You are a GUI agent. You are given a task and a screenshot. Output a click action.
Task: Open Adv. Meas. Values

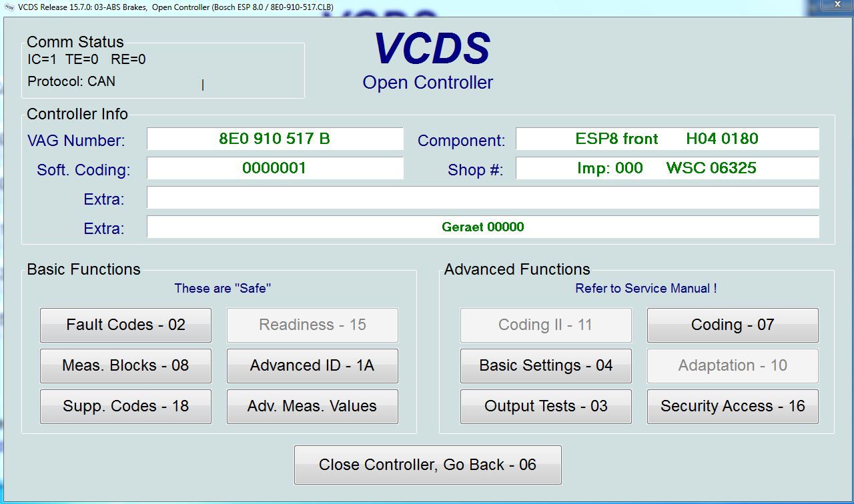[x=312, y=407]
